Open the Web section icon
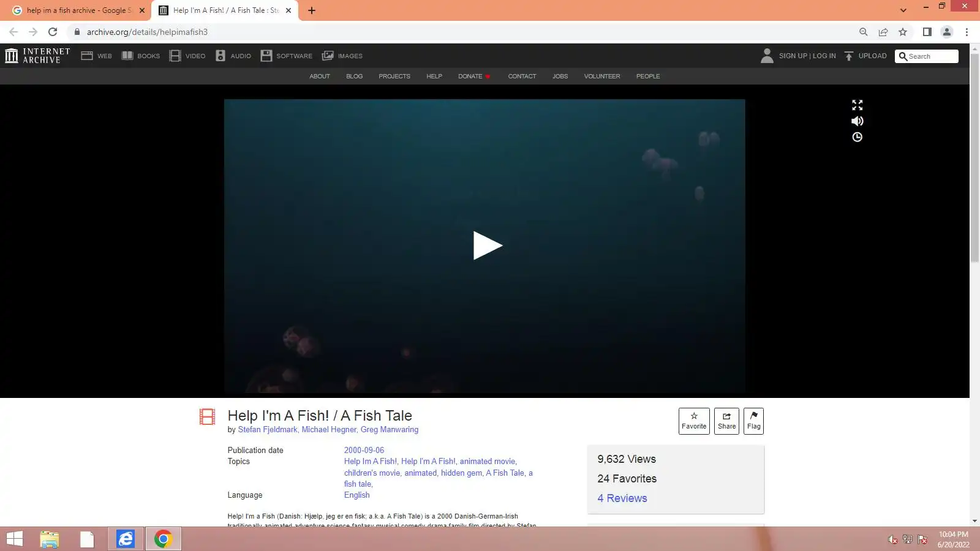Image resolution: width=980 pixels, height=551 pixels. pyautogui.click(x=87, y=56)
